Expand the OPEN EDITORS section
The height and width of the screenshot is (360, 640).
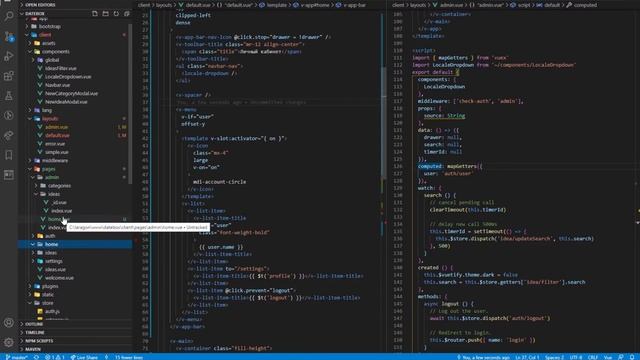tap(76, 5)
